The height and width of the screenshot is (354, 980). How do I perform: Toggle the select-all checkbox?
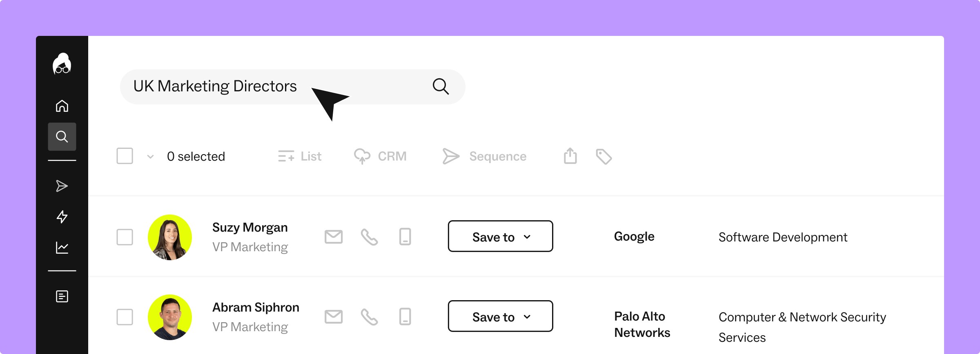point(125,156)
